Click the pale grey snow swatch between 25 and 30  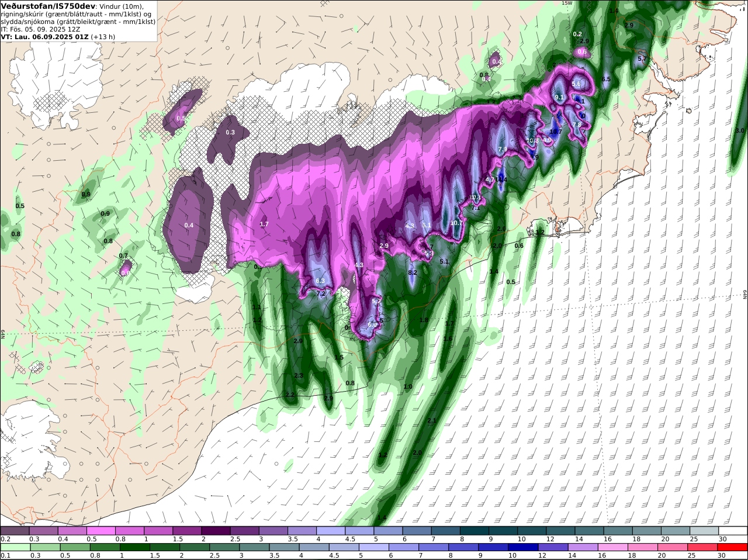click(x=704, y=531)
